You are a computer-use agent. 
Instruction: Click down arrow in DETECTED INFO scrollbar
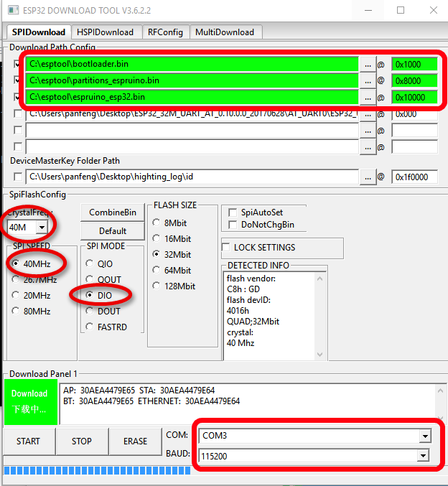point(320,355)
